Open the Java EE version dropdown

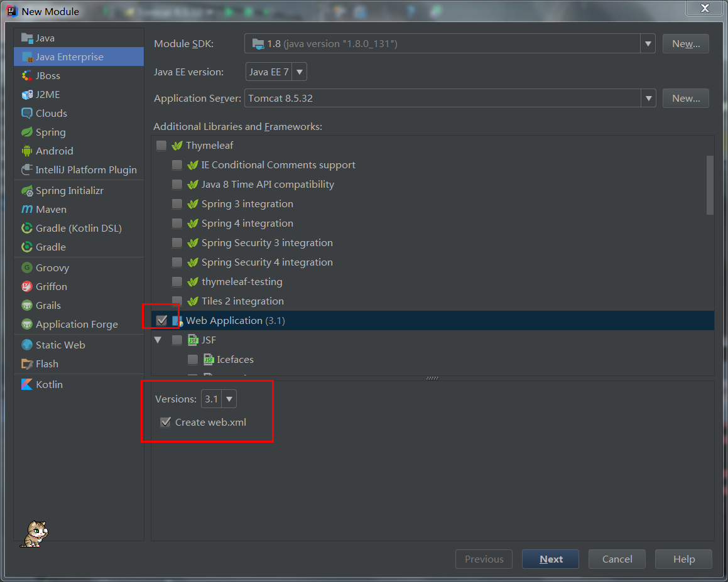(x=300, y=72)
